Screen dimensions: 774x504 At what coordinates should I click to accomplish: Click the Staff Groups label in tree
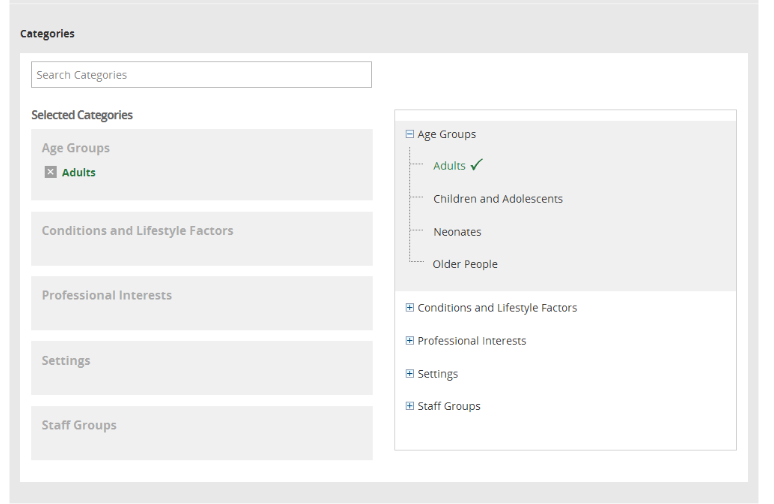449,406
